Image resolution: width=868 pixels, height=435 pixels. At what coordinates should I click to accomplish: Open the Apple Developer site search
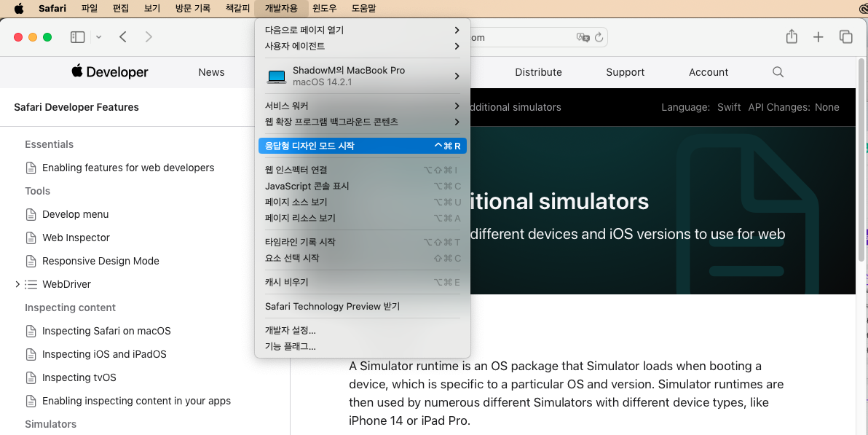(778, 72)
